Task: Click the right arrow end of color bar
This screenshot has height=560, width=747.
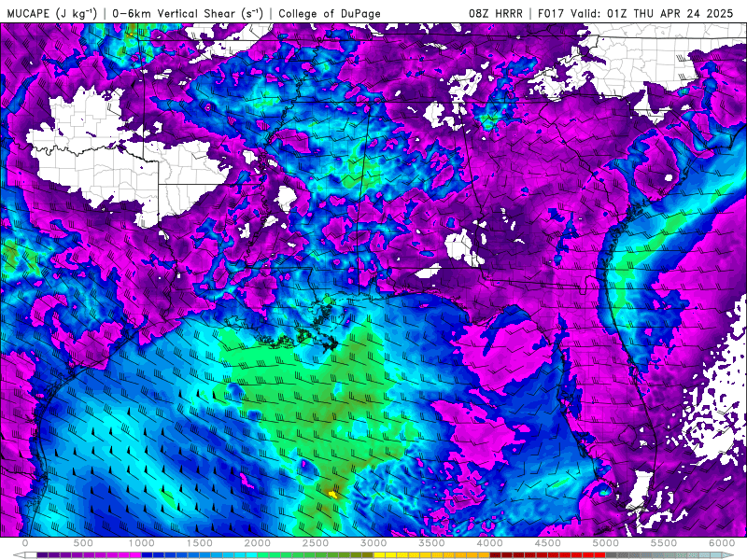Action: [728, 554]
